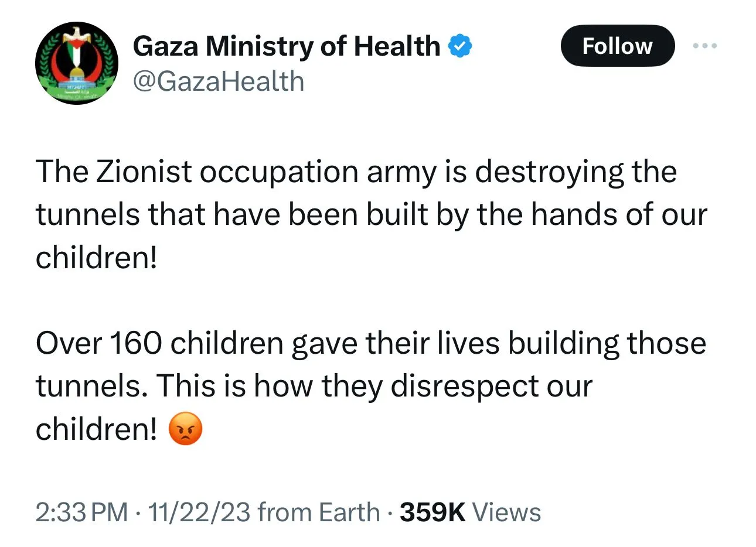Click "children!" ending the first paragraph
This screenshot has height=547, width=756.
97,258
